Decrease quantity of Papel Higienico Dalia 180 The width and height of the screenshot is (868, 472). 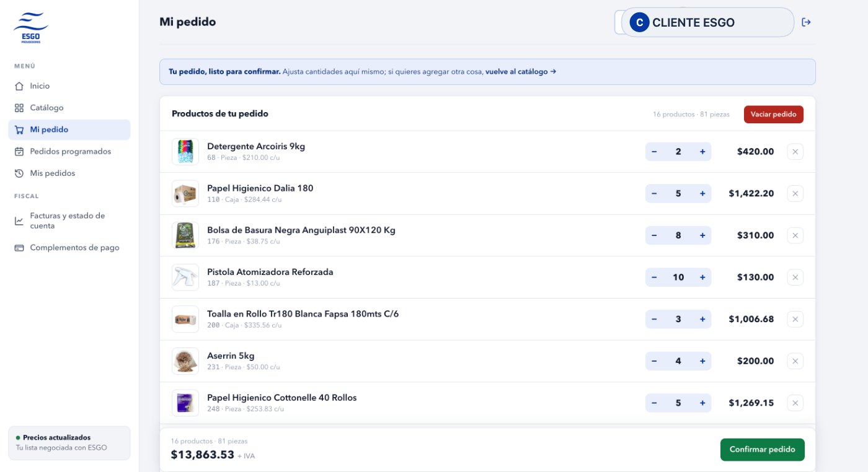coord(654,194)
